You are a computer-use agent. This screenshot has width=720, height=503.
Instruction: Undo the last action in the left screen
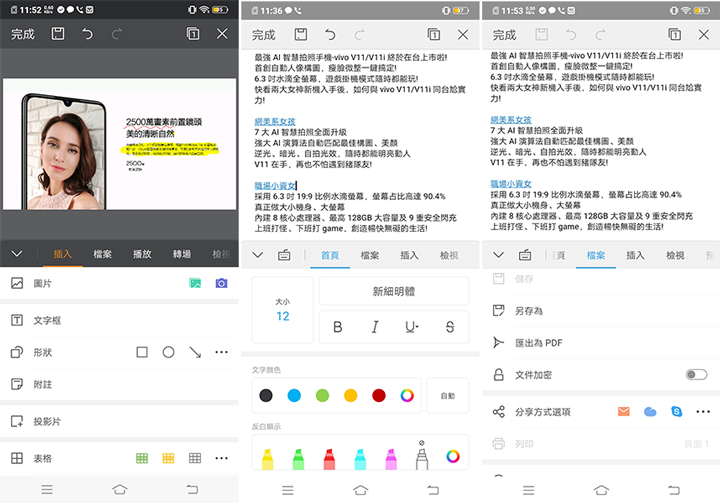(x=87, y=34)
